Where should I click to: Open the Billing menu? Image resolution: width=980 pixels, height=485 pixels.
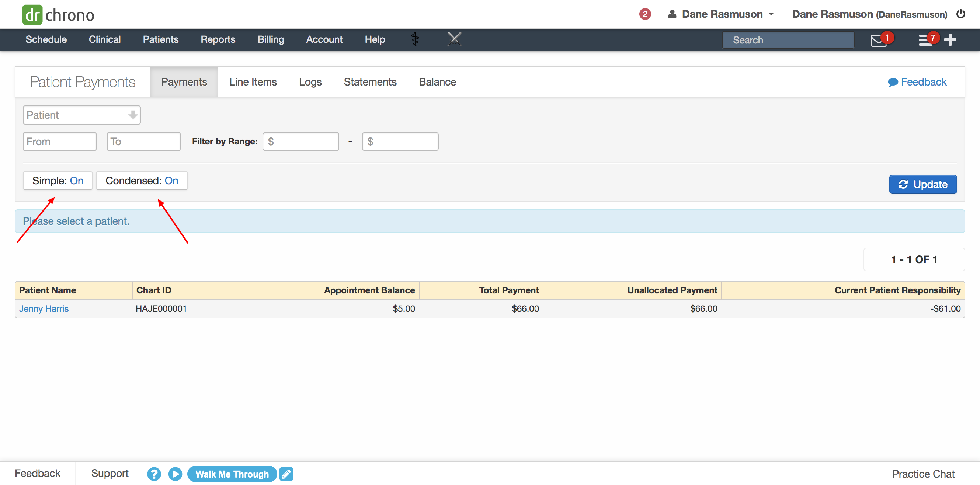(271, 39)
